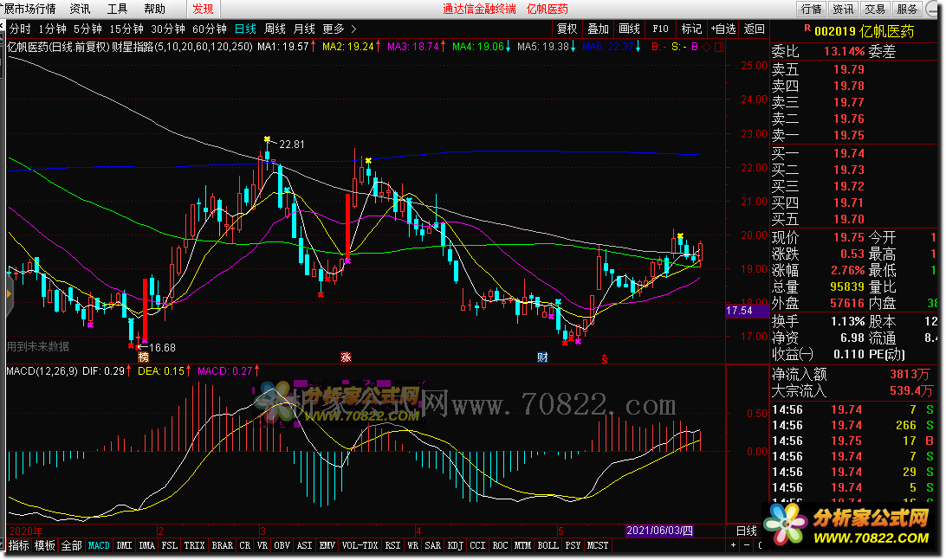Viewport: 946px width, 560px height.
Task: Switch sub-chart to CR indicator
Action: 244,545
